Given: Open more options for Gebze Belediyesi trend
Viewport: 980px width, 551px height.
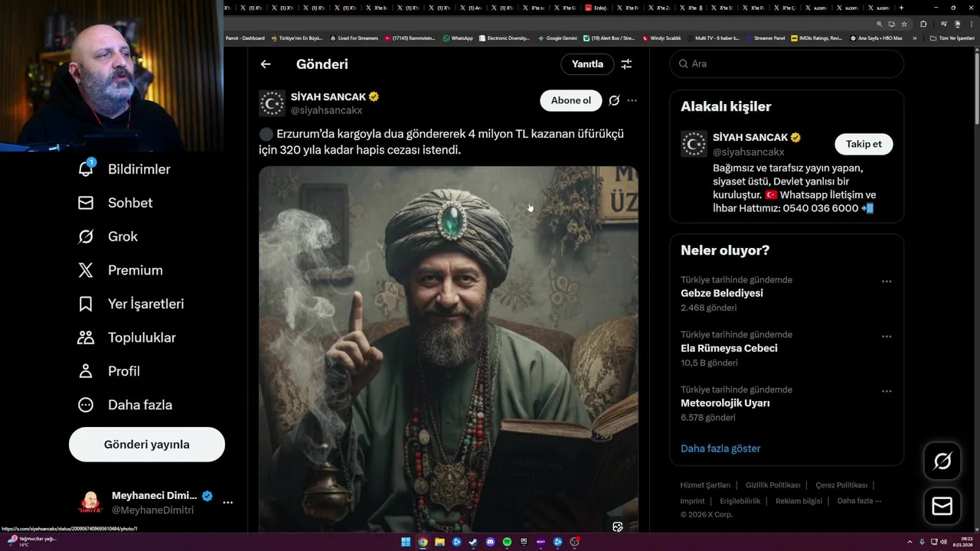Looking at the screenshot, I should click(887, 282).
